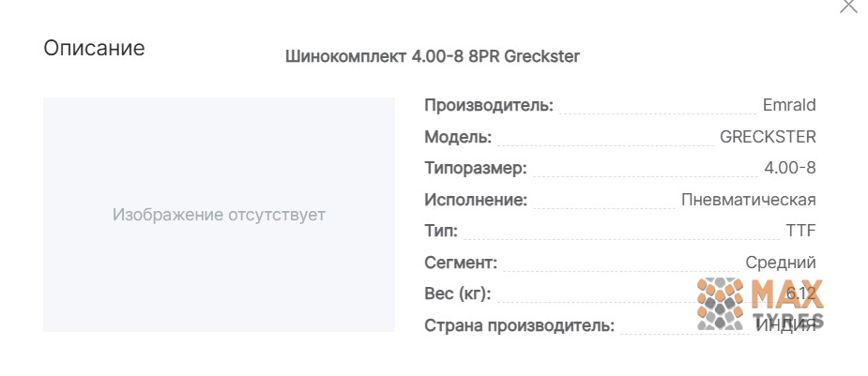Image resolution: width=868 pixels, height=376 pixels.
Task: Click the Emrald manufacturer value
Action: [789, 105]
